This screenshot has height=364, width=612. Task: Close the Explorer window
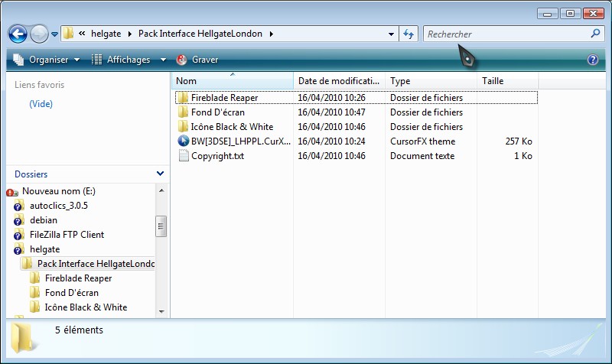click(594, 14)
